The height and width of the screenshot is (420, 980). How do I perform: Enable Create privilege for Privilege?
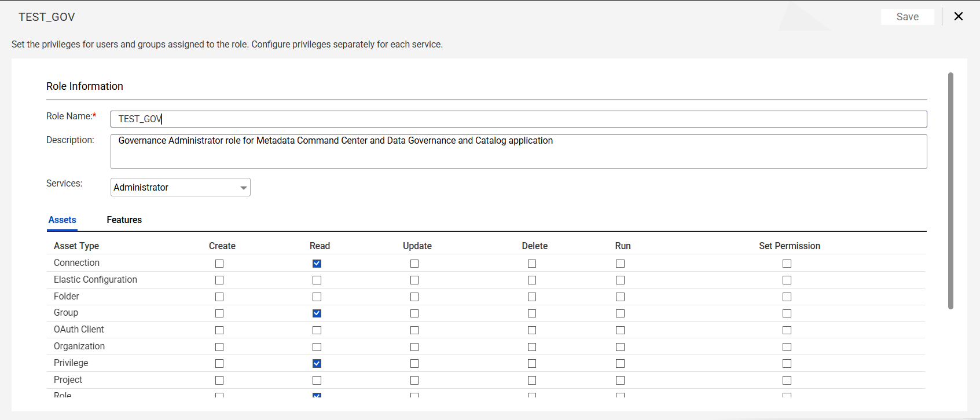click(x=219, y=364)
